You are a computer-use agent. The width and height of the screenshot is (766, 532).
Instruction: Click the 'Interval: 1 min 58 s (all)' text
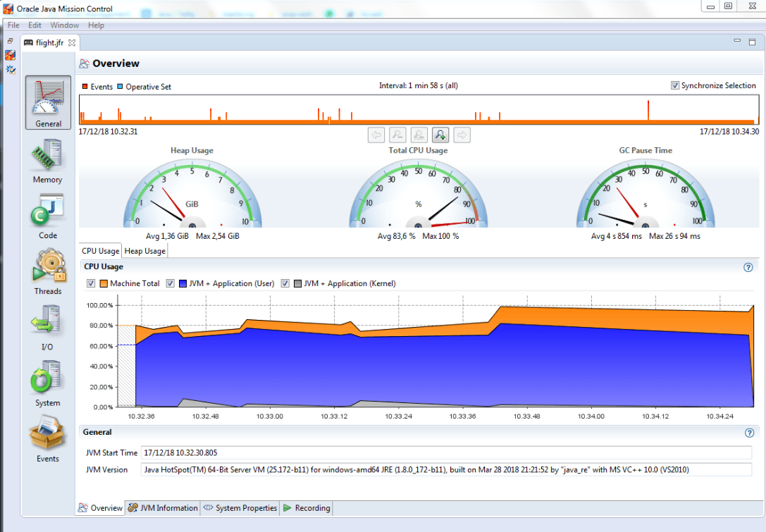[418, 85]
